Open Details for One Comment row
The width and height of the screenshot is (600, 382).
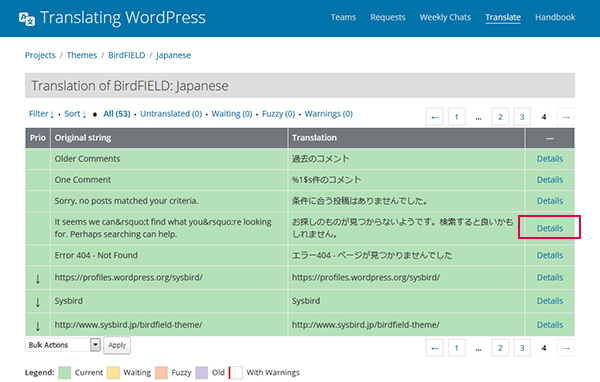pyautogui.click(x=550, y=180)
